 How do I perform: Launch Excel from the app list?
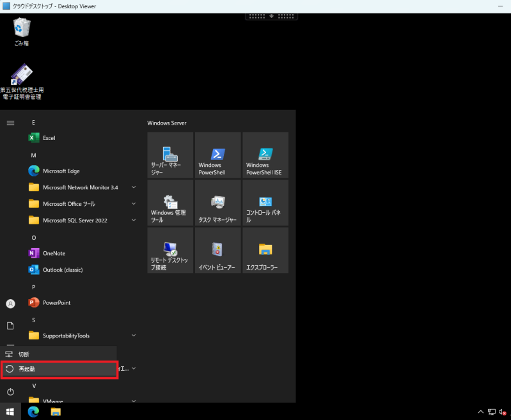coord(49,138)
